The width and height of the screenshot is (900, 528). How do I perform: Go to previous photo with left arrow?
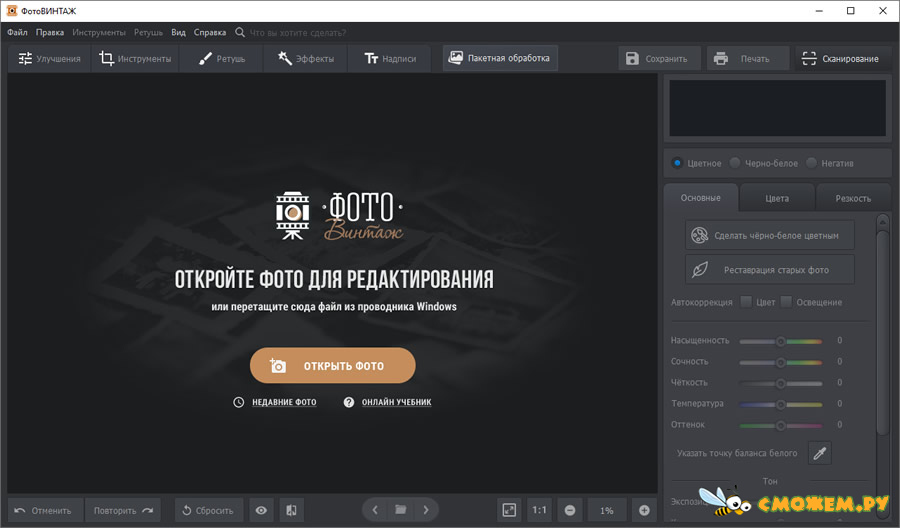tap(375, 510)
